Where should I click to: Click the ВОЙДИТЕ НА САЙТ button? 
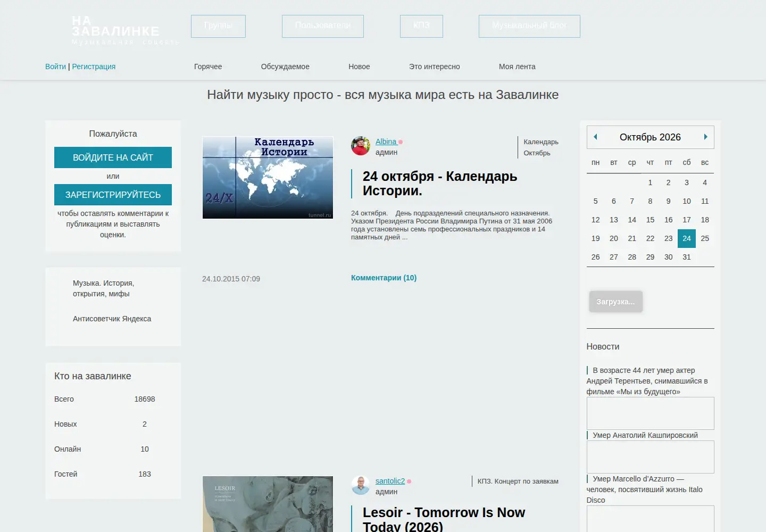click(113, 157)
